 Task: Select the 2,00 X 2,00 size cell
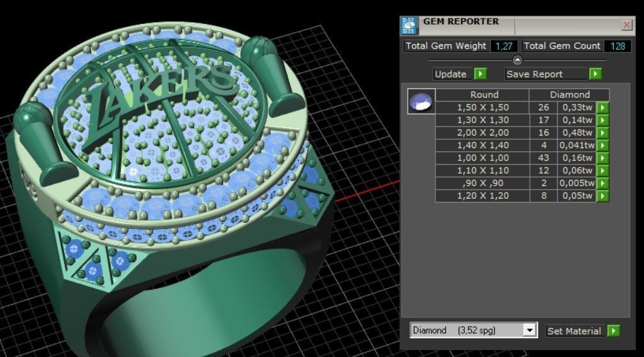(x=482, y=133)
